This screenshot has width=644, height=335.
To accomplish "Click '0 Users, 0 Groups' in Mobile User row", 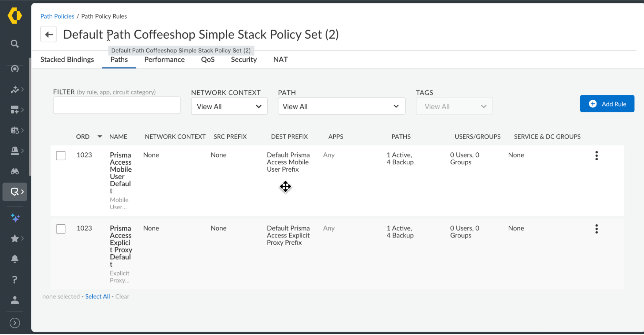I will coord(465,159).
